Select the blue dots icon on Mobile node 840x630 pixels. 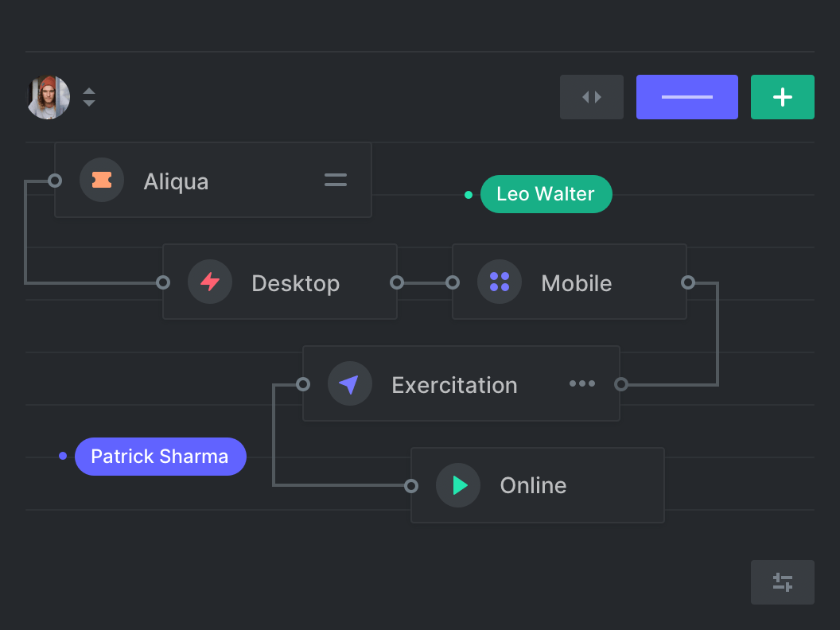click(x=499, y=282)
